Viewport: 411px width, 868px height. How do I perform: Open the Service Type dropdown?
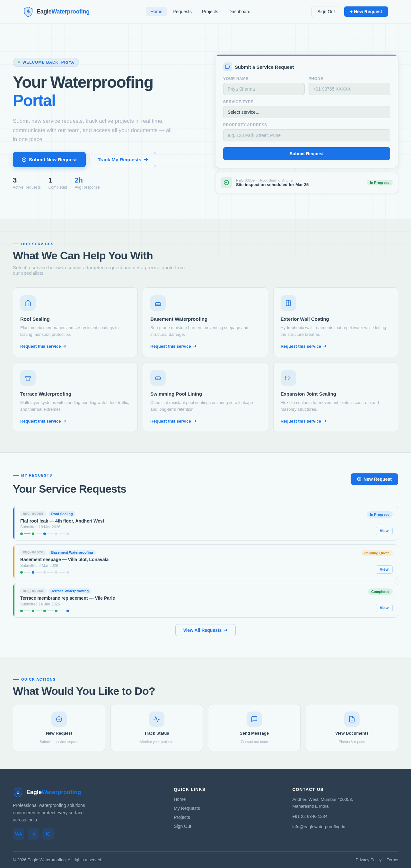click(306, 112)
